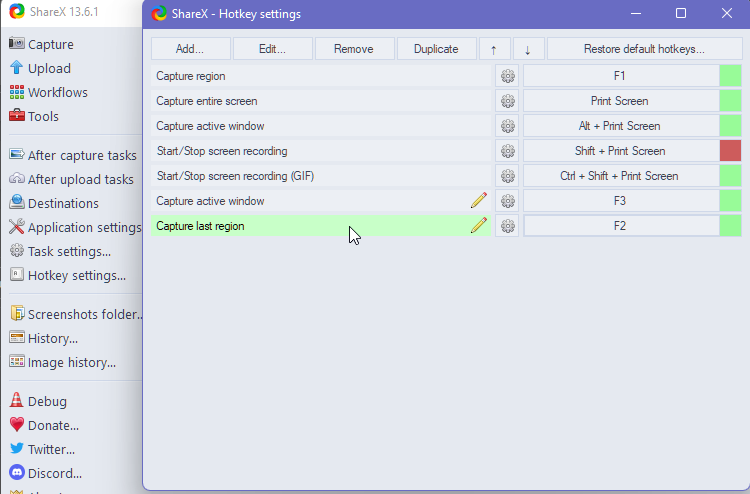Open gear for Start/Stop screen recording row
Viewport: 750px width, 494px height.
(x=507, y=151)
